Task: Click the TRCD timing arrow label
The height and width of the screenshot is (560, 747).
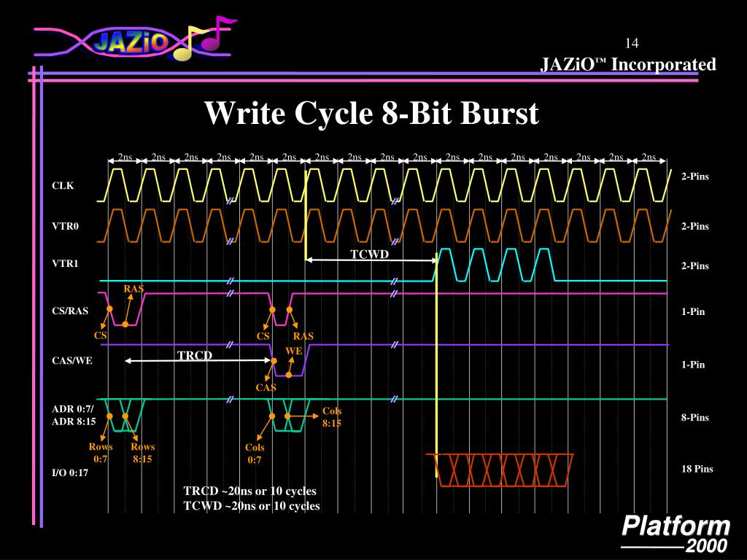Action: tap(195, 355)
